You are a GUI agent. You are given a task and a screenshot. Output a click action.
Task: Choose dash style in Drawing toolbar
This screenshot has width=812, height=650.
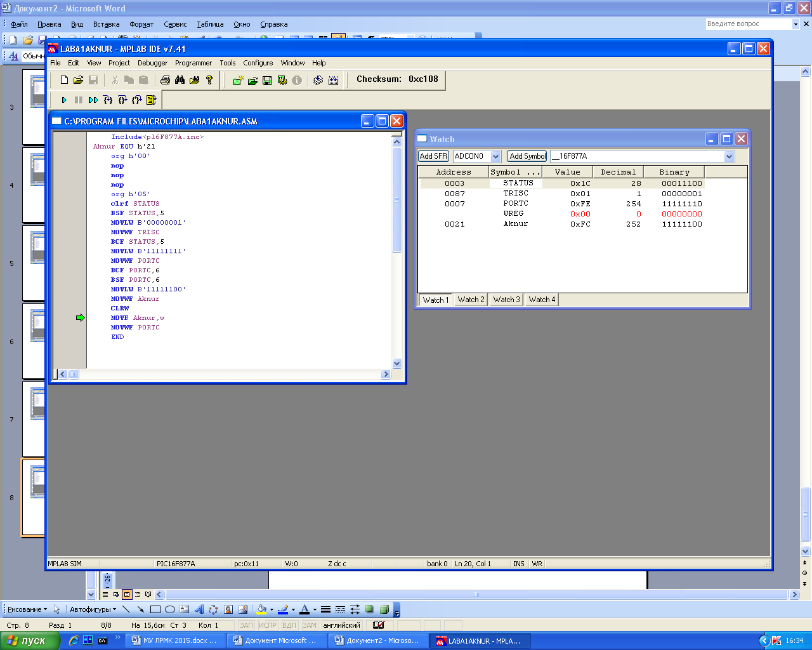tap(340, 609)
